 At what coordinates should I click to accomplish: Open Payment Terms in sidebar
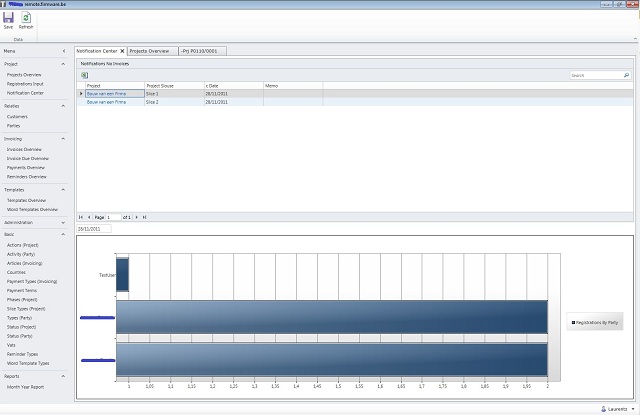click(22, 291)
